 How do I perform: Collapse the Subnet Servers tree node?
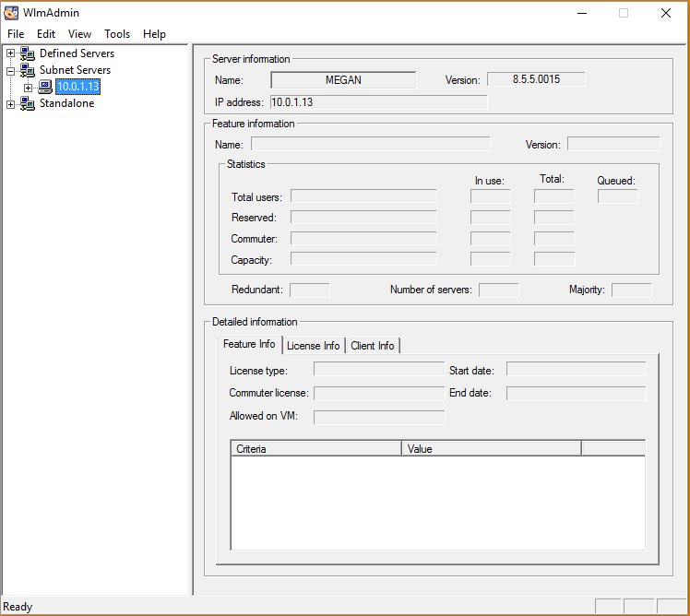pos(10,70)
